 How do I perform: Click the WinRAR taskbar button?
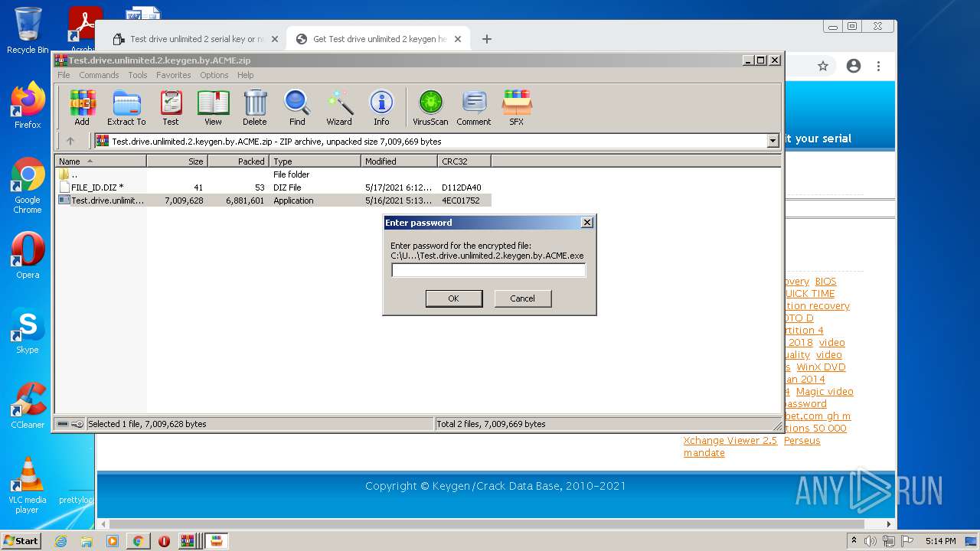(x=188, y=541)
